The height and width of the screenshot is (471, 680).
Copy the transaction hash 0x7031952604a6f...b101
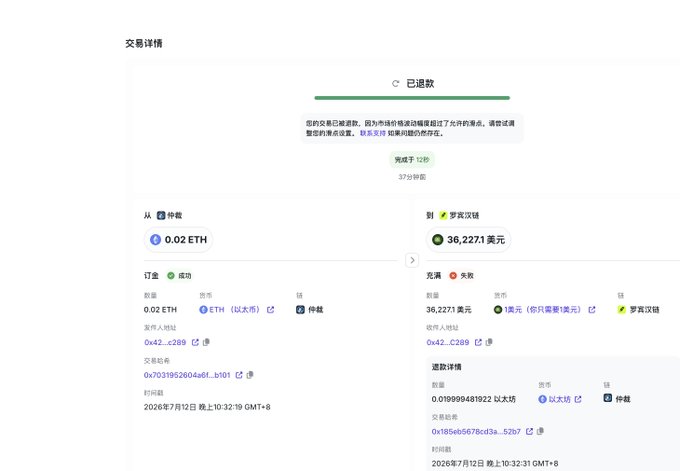click(x=250, y=375)
